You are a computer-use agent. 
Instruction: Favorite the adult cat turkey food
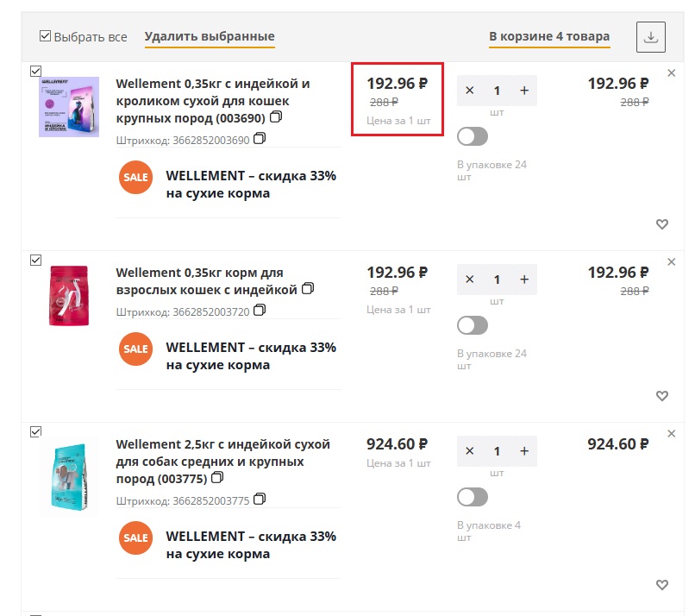click(x=662, y=396)
